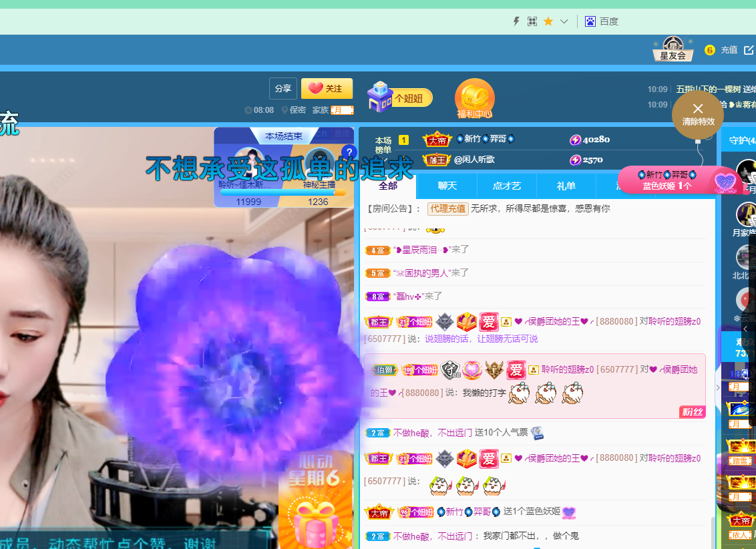Click PK score 11999
Viewport: 756px width, 549px height.
click(248, 202)
